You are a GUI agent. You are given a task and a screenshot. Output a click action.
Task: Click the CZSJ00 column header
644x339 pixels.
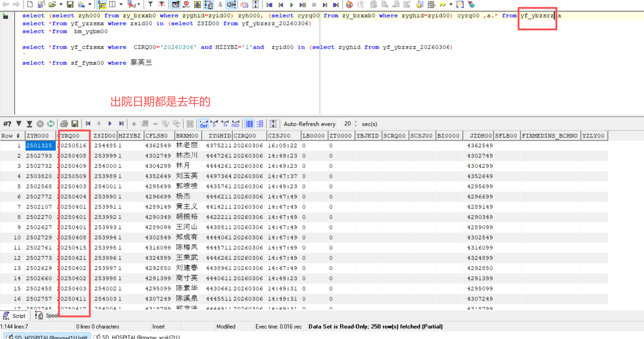point(279,136)
